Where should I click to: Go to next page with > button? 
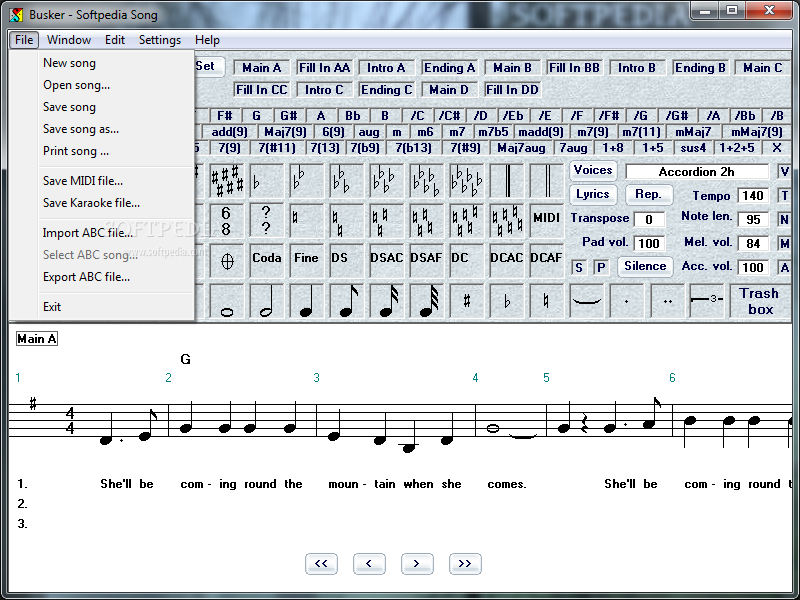[x=417, y=564]
